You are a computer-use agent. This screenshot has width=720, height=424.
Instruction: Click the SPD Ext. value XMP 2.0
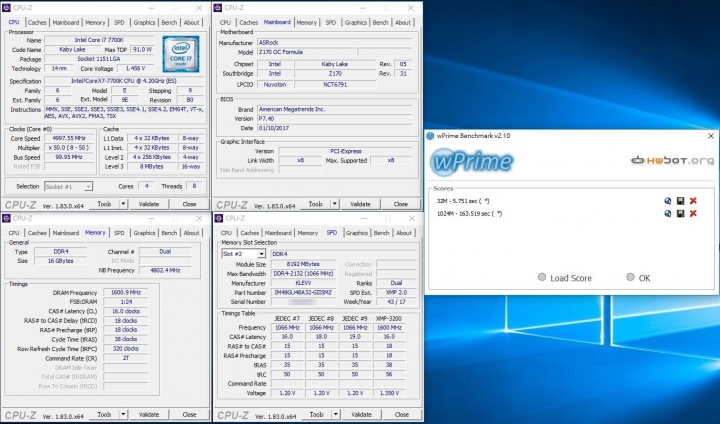396,292
